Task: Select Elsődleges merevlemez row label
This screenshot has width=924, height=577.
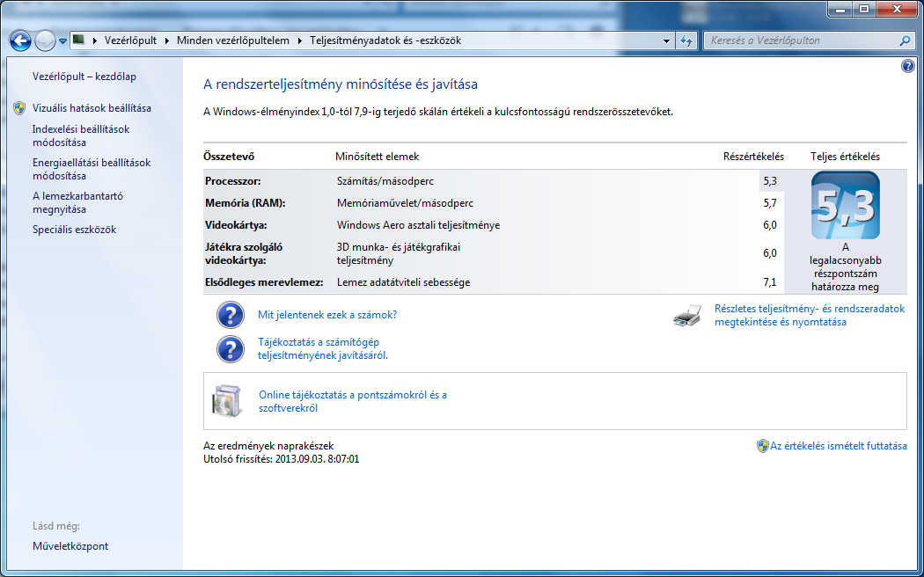Action: [264, 282]
